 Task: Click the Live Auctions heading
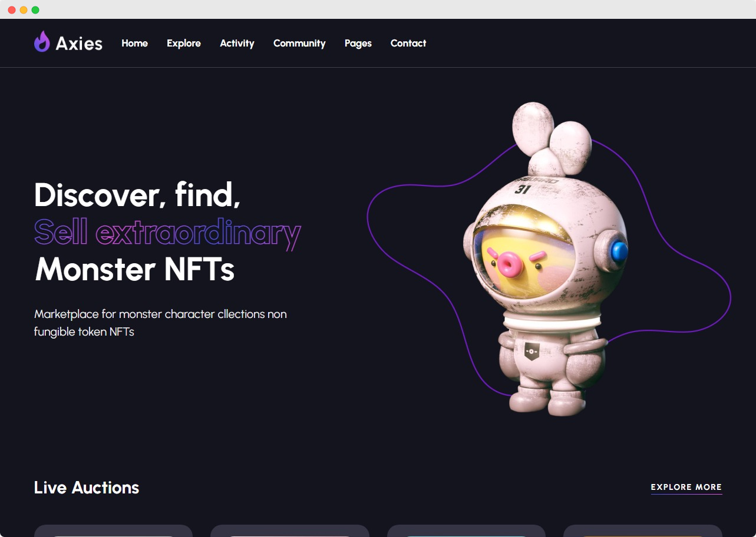pos(87,488)
